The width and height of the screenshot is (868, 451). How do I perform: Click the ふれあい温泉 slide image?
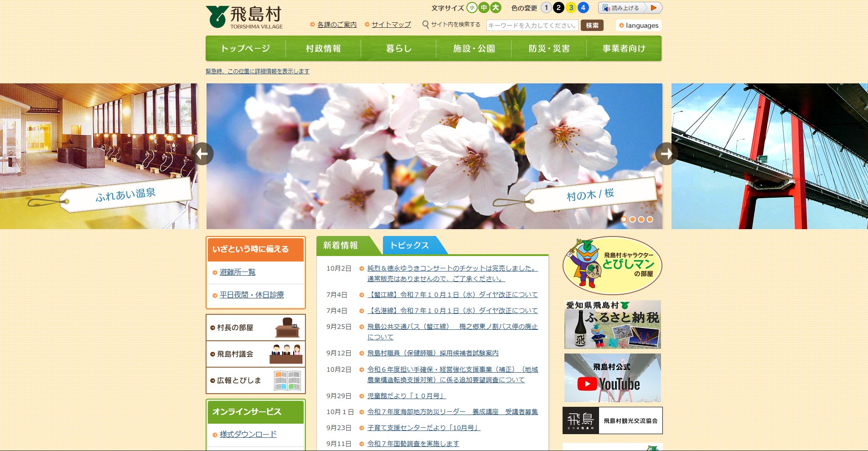pyautogui.click(x=98, y=156)
